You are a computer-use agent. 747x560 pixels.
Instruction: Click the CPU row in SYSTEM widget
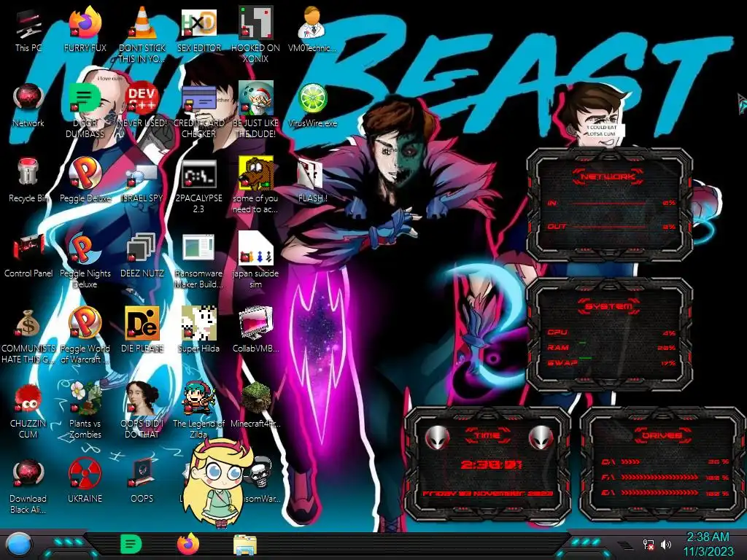point(611,332)
